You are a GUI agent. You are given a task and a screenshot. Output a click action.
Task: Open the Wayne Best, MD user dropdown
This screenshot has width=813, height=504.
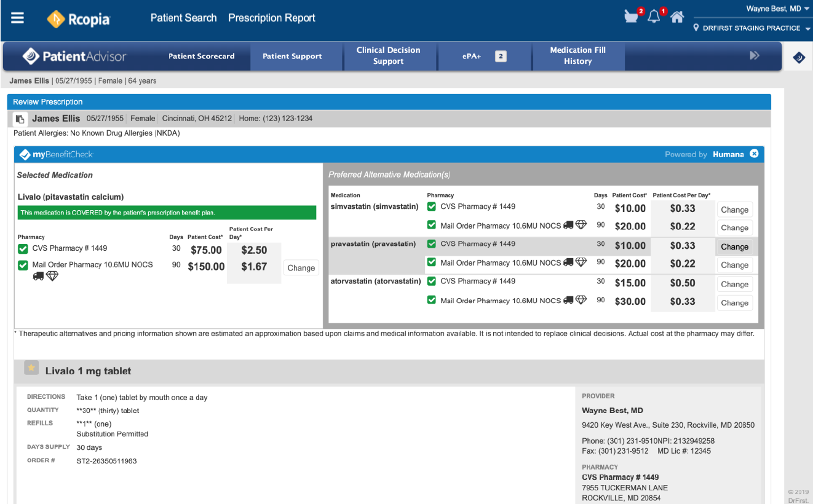pyautogui.click(x=778, y=9)
